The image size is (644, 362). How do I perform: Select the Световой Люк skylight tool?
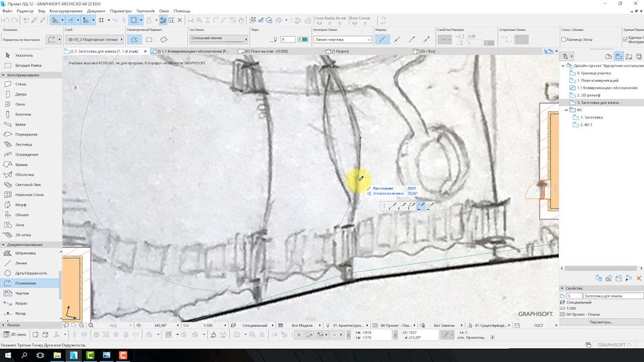coord(31,184)
